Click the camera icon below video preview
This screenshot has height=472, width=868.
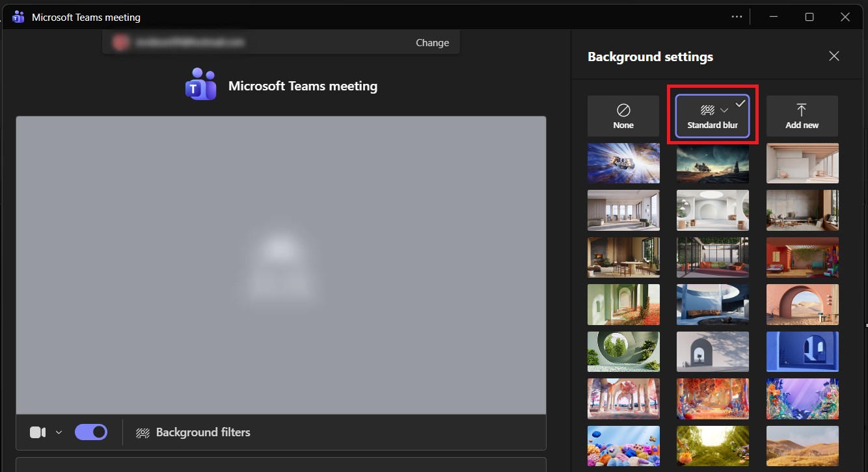click(38, 432)
